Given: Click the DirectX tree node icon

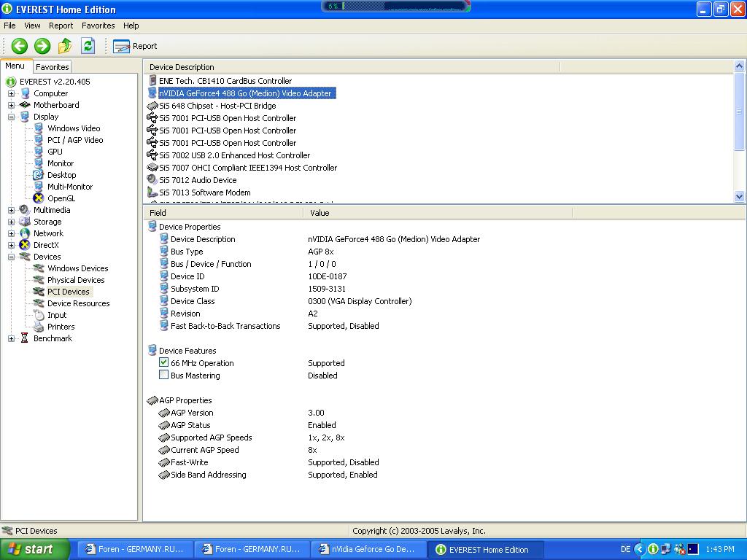Looking at the screenshot, I should point(24,245).
